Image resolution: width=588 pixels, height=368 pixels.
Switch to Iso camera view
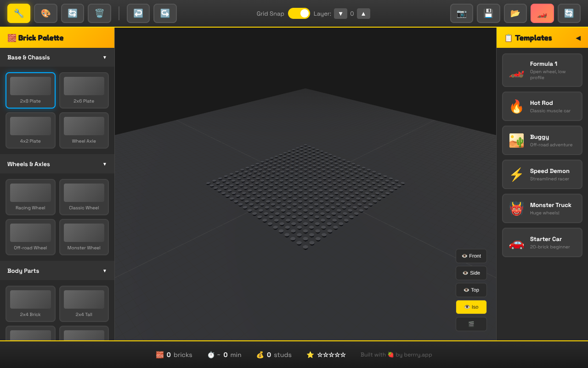(x=471, y=307)
